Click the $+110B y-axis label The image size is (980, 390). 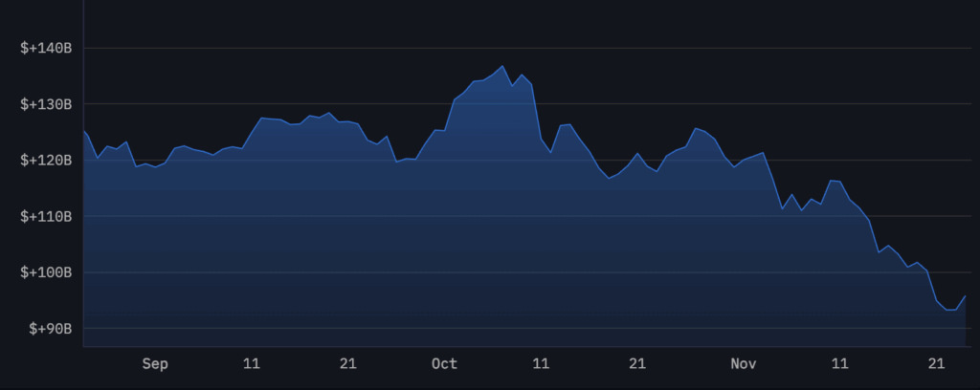coord(46,217)
